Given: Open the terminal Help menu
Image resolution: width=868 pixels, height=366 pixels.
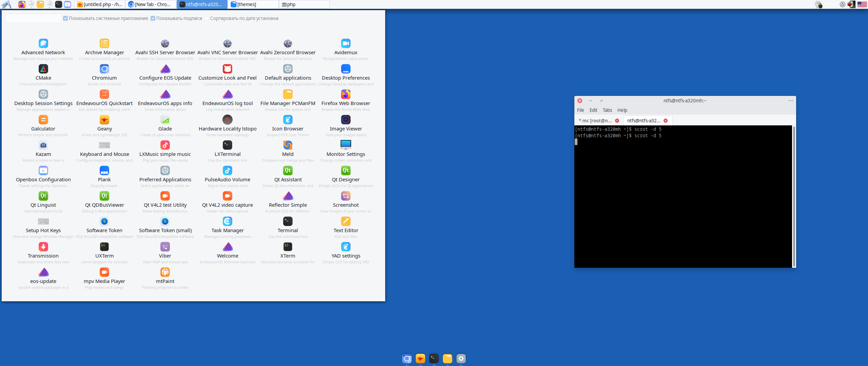Looking at the screenshot, I should (622, 110).
